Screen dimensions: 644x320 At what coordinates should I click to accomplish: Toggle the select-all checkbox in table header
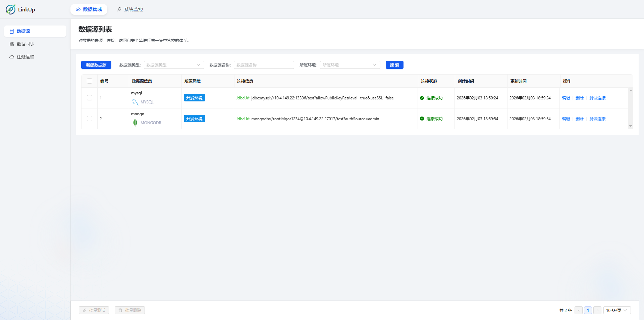click(x=90, y=81)
